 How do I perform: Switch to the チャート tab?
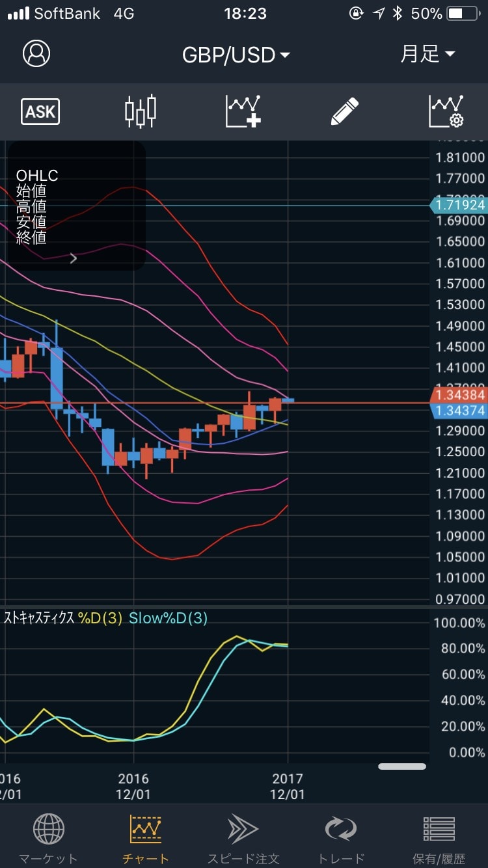(146, 840)
